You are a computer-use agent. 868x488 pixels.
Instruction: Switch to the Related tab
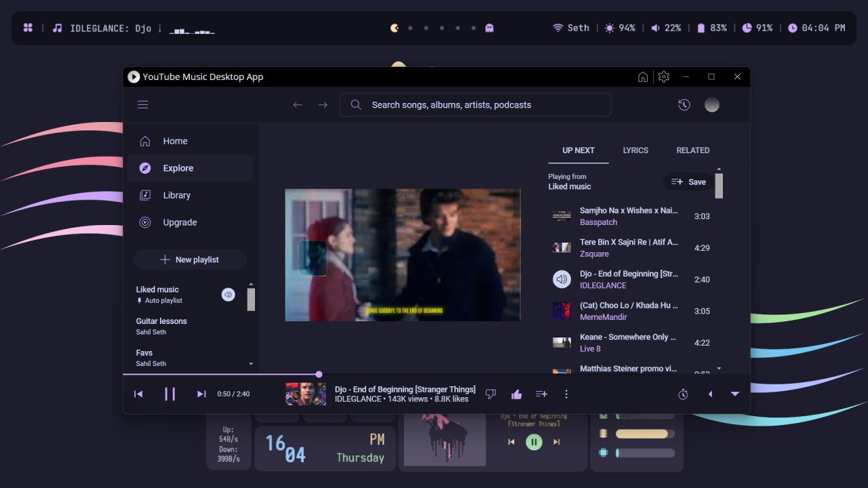click(693, 150)
